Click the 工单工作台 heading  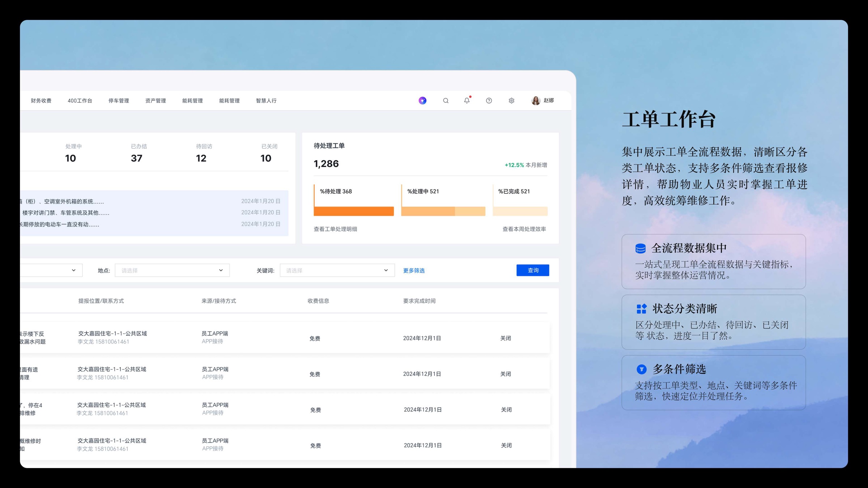pyautogui.click(x=669, y=119)
